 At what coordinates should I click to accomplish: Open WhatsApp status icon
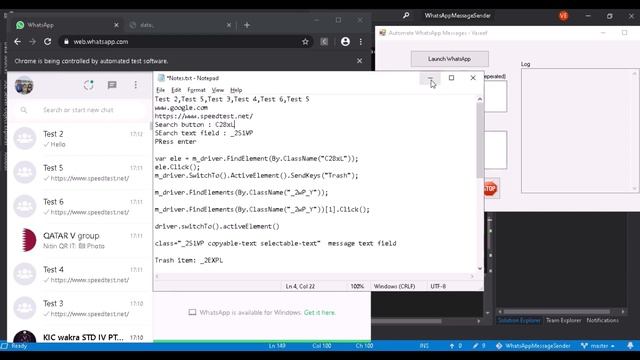coord(89,85)
